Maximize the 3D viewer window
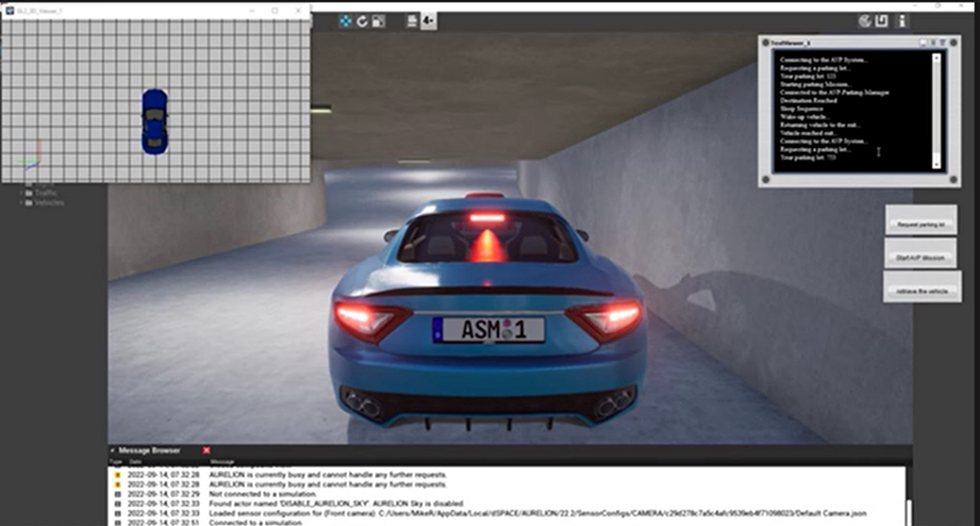 tap(274, 11)
